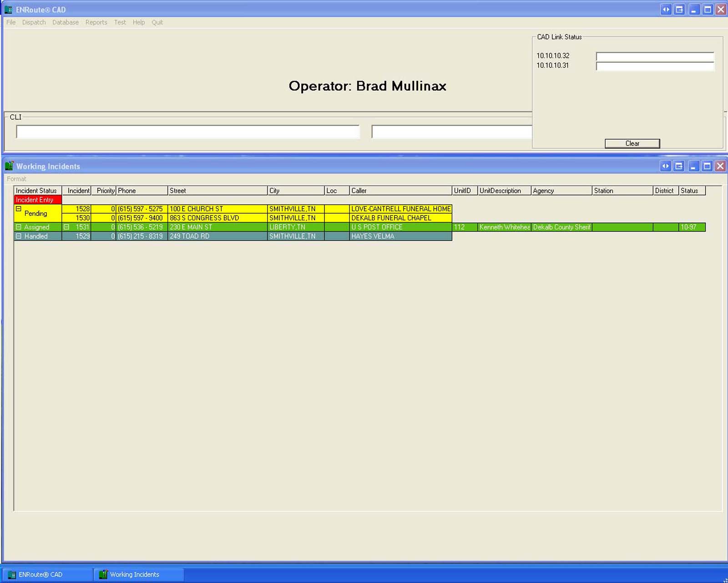
Task: Click the right CLI input field
Action: (x=452, y=132)
